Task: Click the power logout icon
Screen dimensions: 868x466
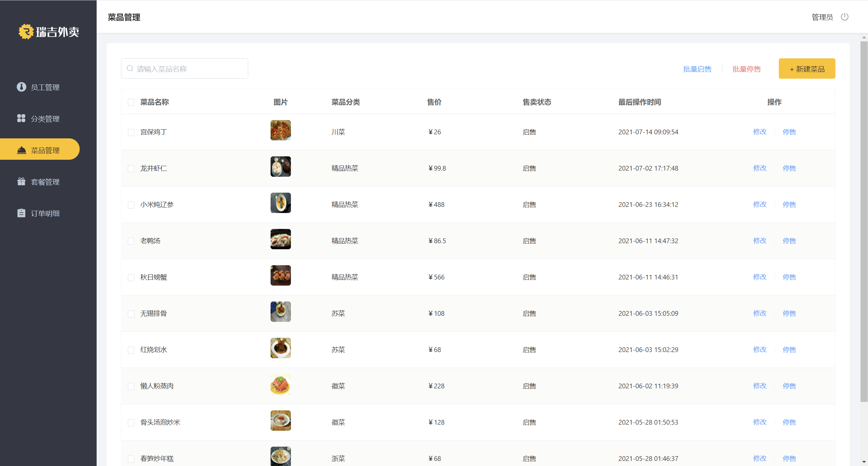Action: pos(844,17)
